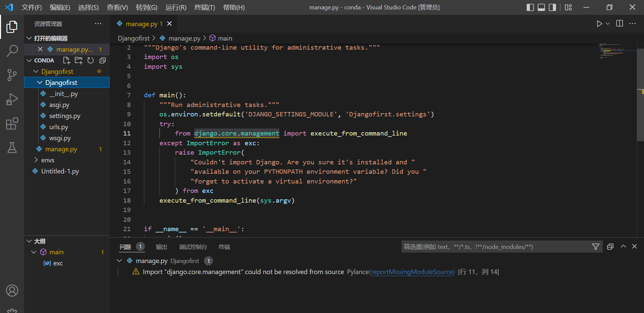Open the Testing flask view

[12, 148]
